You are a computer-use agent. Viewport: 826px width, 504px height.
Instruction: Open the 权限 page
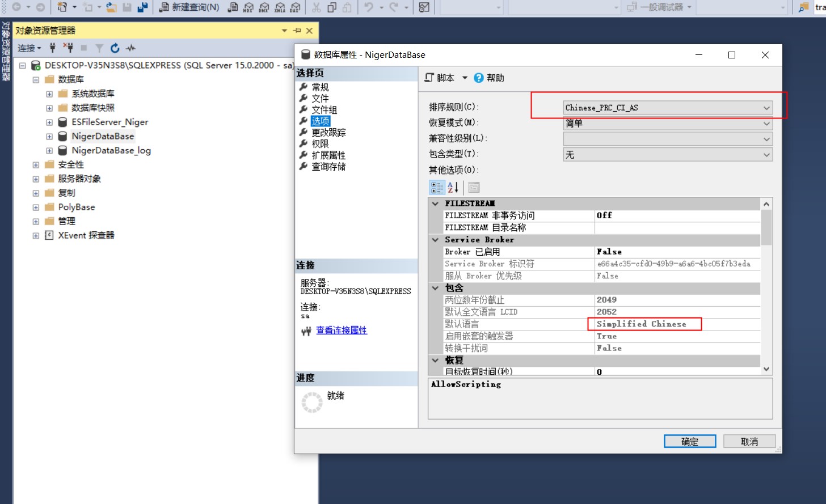320,144
